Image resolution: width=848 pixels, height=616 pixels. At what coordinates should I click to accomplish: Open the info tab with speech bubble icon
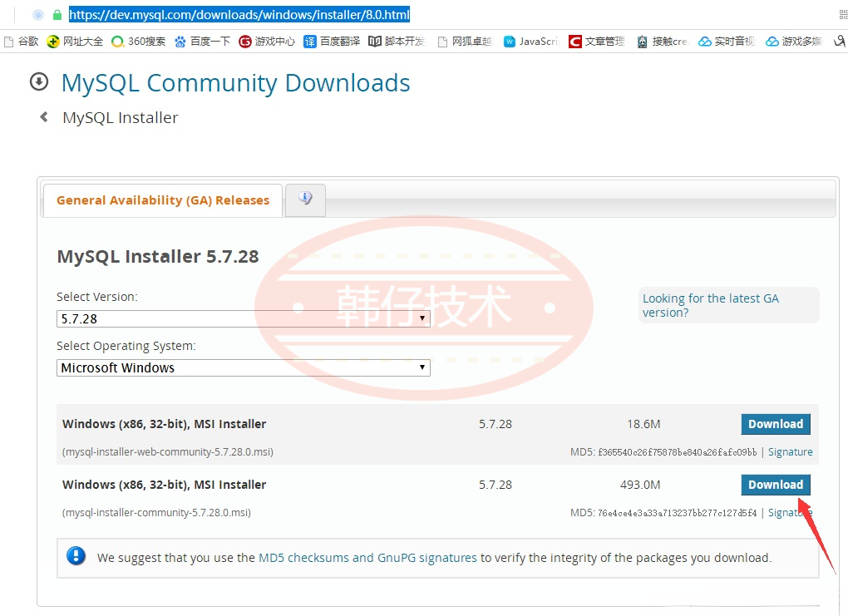point(306,200)
